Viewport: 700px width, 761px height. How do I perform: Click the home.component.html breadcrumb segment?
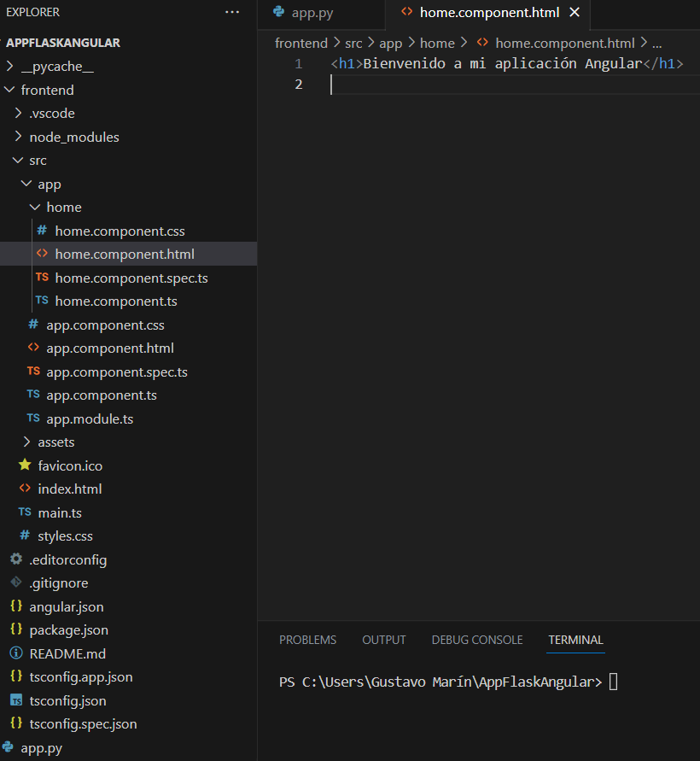[x=564, y=44]
